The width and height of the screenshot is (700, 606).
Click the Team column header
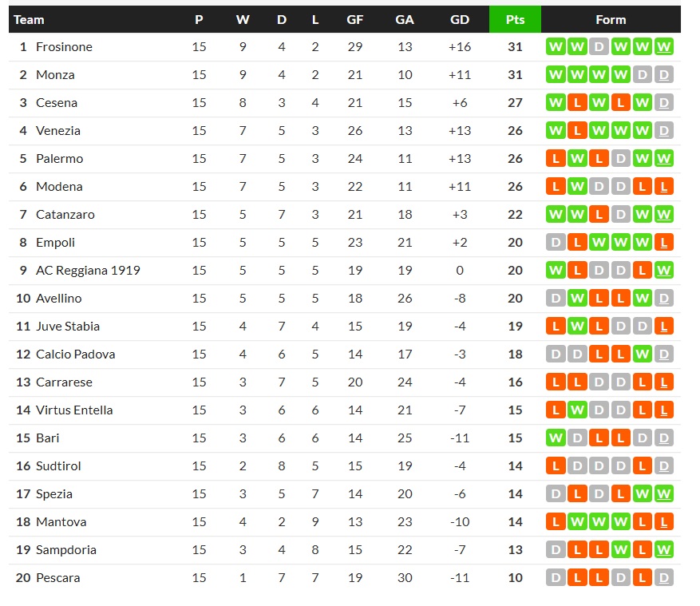point(30,20)
